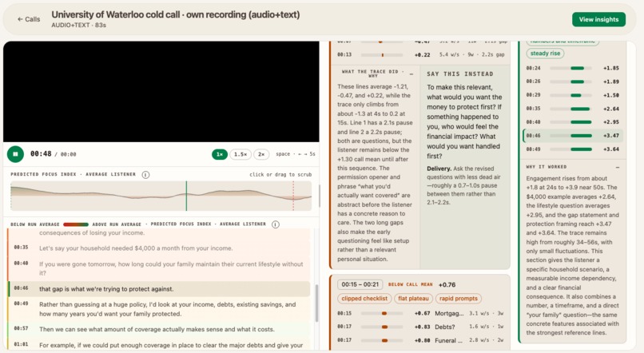
Task: Select the 00:49 row scoring +3.64
Action: (x=573, y=149)
